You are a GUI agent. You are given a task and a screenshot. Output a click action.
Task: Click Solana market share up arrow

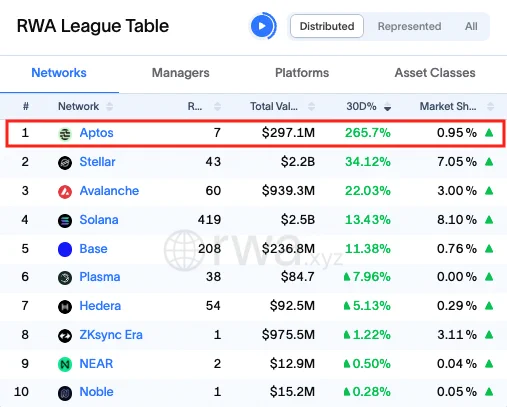click(489, 220)
